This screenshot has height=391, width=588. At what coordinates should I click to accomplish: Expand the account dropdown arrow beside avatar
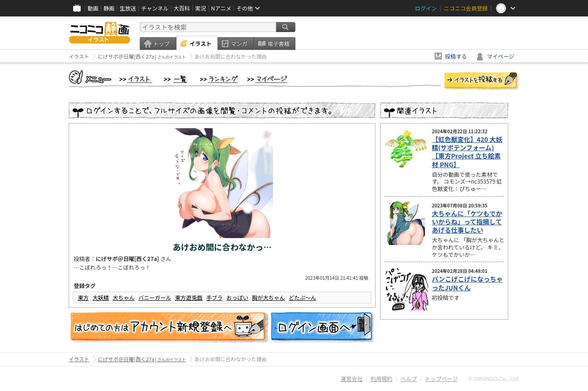[x=513, y=8]
